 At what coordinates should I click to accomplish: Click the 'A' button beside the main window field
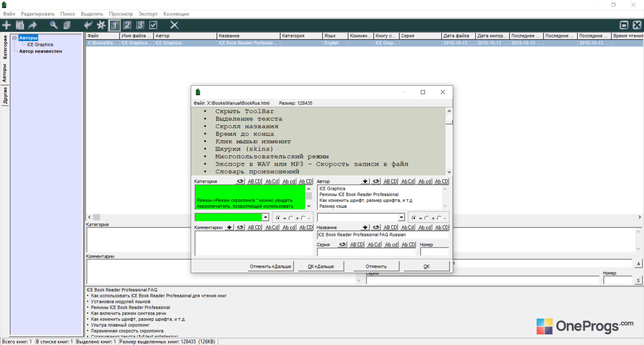[638, 264]
